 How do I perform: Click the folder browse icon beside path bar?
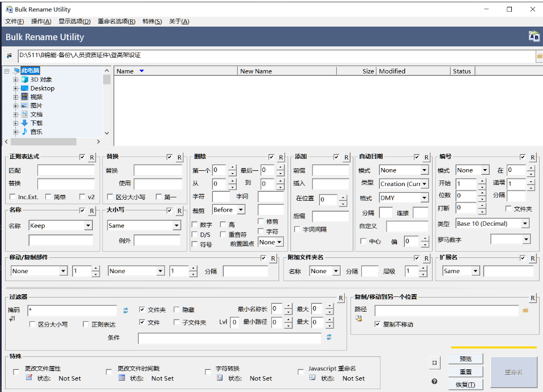point(539,55)
